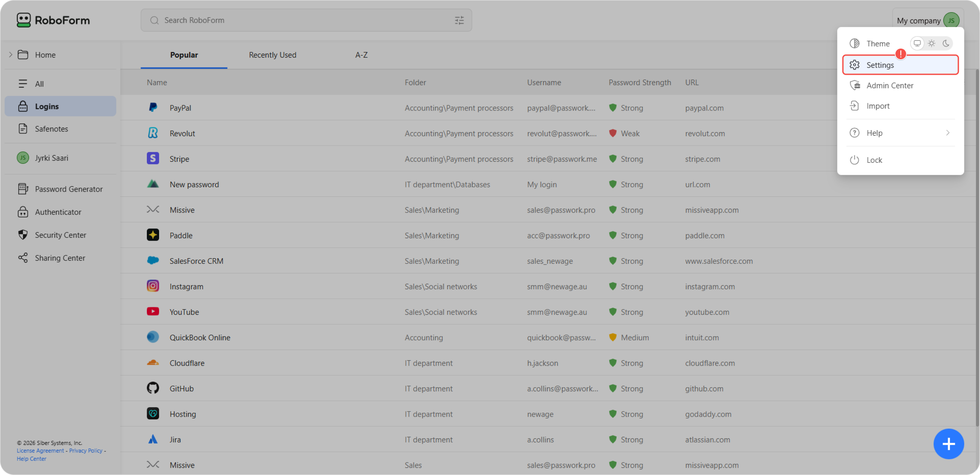This screenshot has height=475, width=980.
Task: Open the SalesForce CRM icon
Action: tap(153, 261)
